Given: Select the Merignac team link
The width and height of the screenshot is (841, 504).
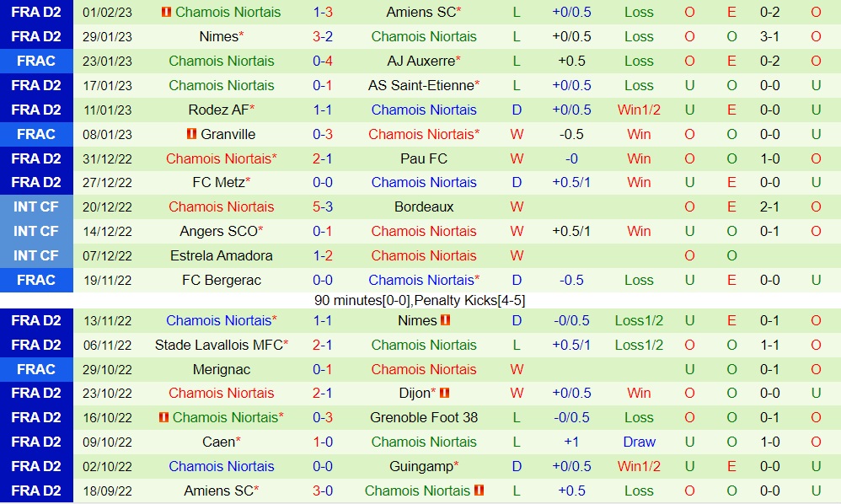Looking at the screenshot, I should (x=222, y=369).
